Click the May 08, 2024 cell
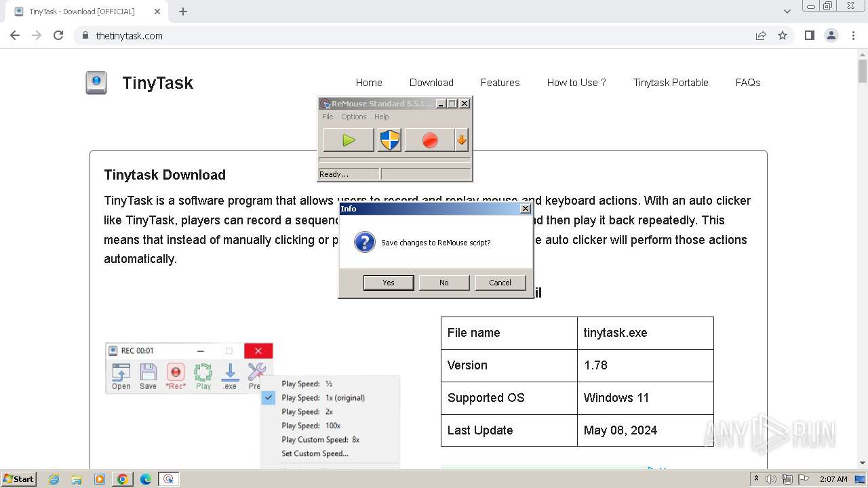Viewport: 868px width, 488px height. click(646, 430)
